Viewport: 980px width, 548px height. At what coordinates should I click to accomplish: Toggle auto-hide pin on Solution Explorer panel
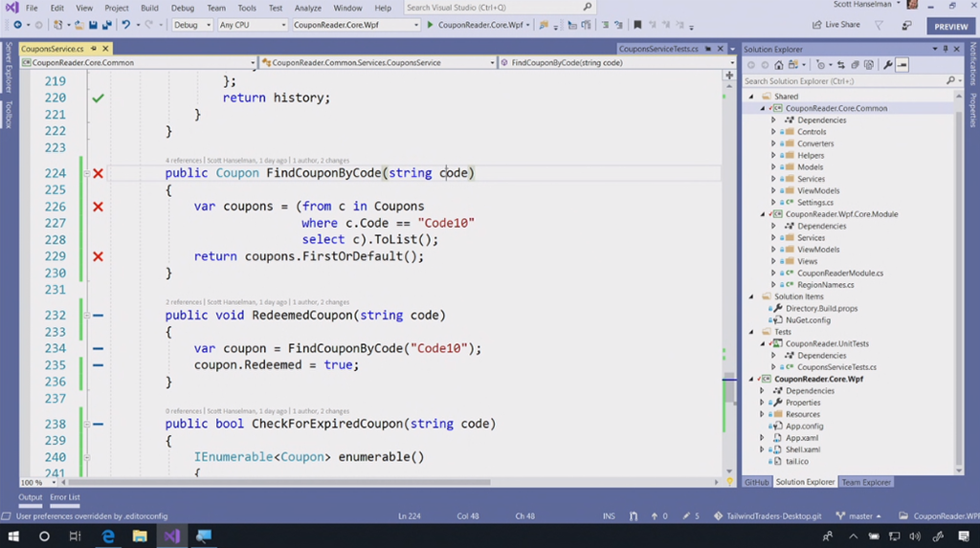click(945, 49)
